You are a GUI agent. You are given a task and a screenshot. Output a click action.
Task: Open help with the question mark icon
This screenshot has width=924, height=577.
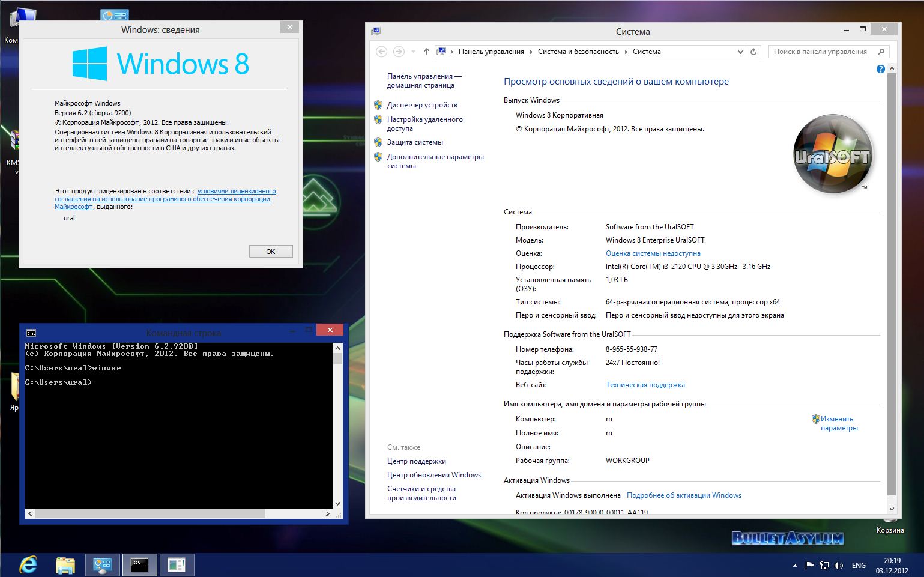coord(881,69)
